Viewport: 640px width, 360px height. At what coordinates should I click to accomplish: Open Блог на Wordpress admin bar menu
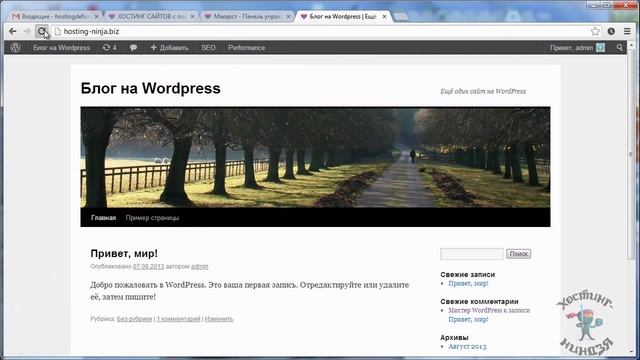[61, 48]
